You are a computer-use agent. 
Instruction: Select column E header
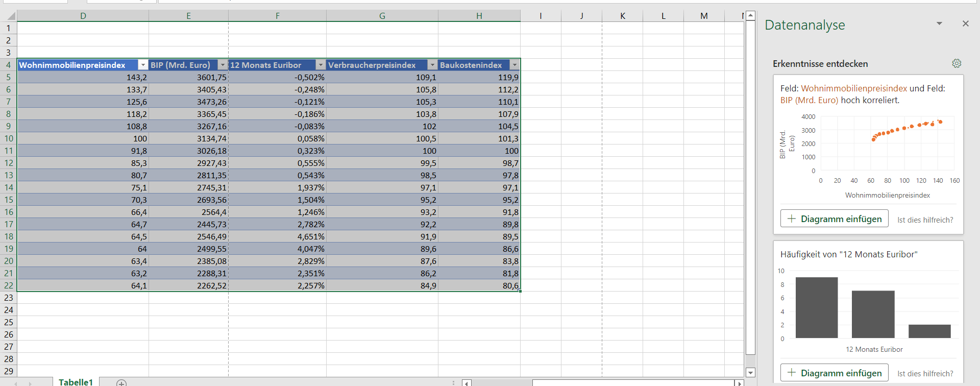pos(189,16)
